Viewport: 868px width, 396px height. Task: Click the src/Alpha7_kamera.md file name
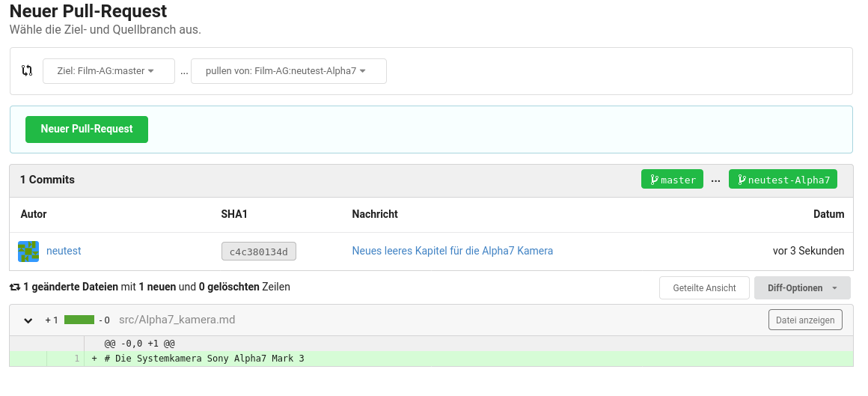177,320
